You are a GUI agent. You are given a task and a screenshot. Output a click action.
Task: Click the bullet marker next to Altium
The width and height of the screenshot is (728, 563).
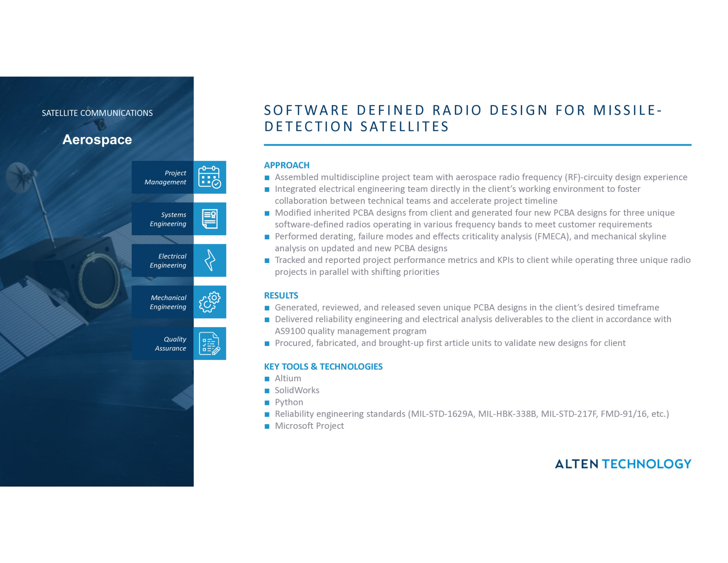pyautogui.click(x=268, y=379)
